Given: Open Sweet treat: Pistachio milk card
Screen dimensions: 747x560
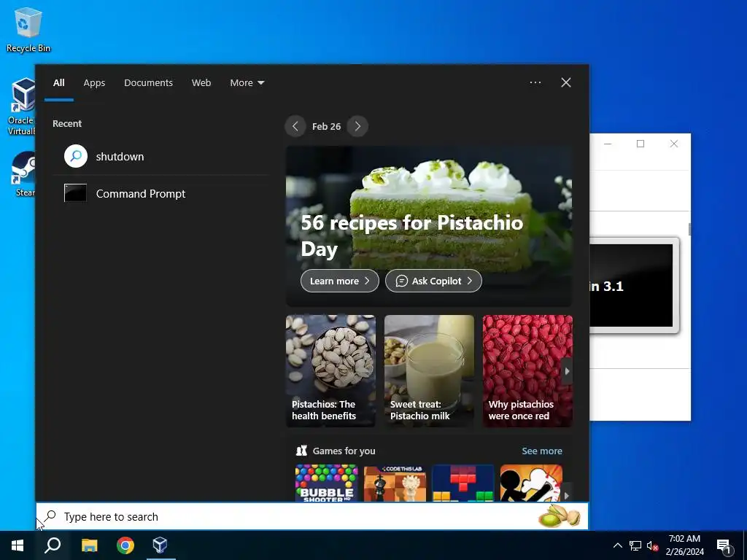Looking at the screenshot, I should (x=429, y=371).
